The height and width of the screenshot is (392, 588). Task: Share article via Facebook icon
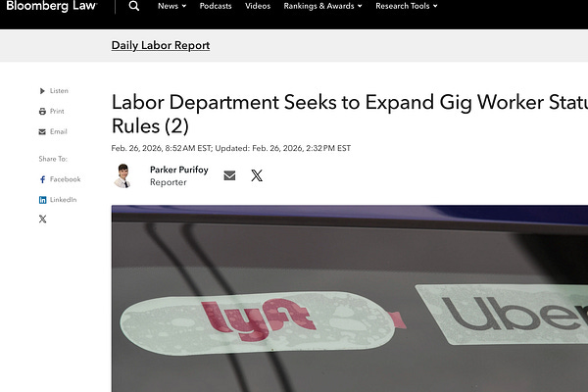(42, 179)
